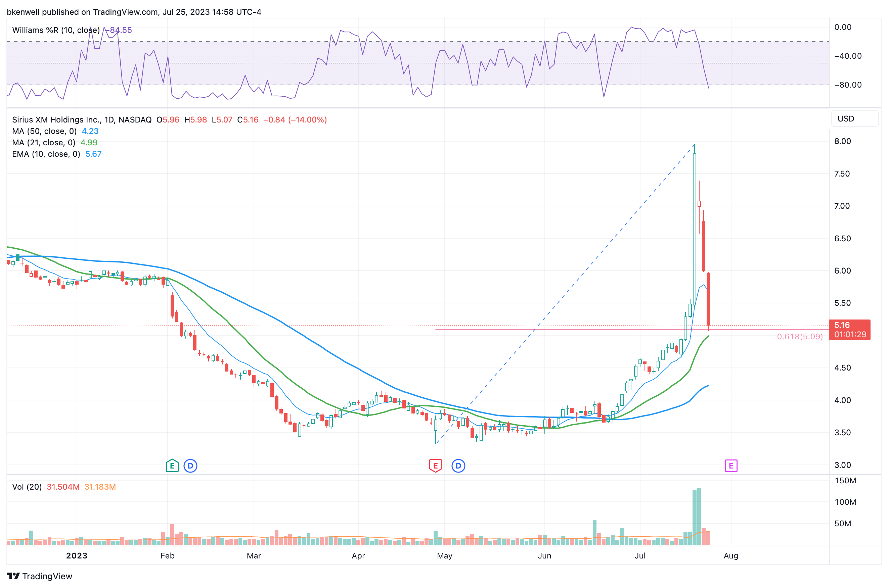Select the Williams %R indicator label
Viewport: 888px width, 588px height.
tap(56, 30)
